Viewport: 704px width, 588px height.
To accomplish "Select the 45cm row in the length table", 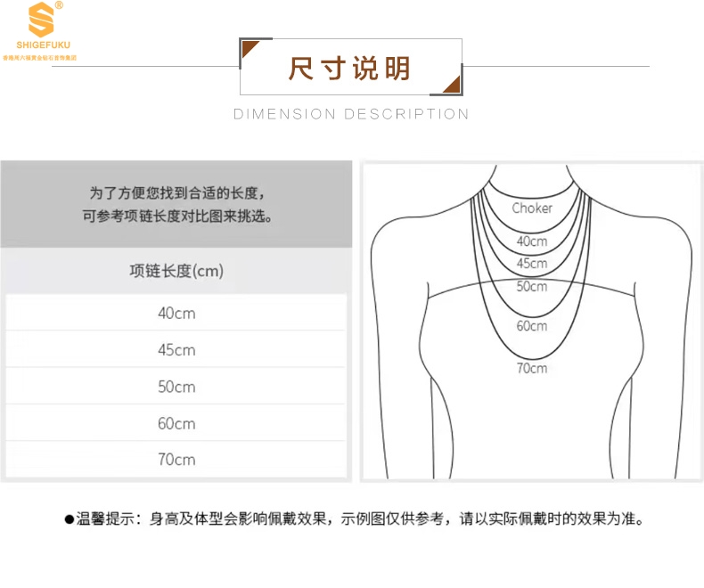I will (x=176, y=350).
